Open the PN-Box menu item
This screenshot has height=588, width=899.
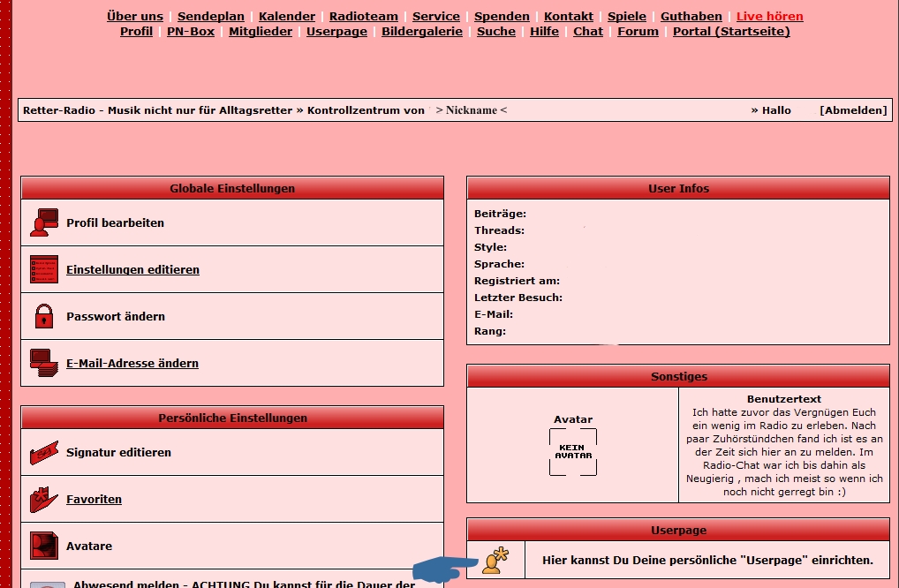point(191,31)
